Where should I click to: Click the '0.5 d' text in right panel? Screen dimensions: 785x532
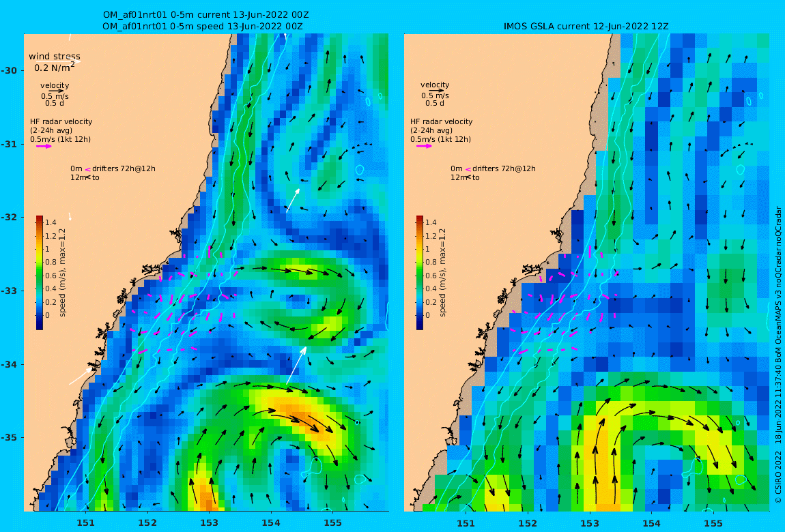pyautogui.click(x=435, y=103)
